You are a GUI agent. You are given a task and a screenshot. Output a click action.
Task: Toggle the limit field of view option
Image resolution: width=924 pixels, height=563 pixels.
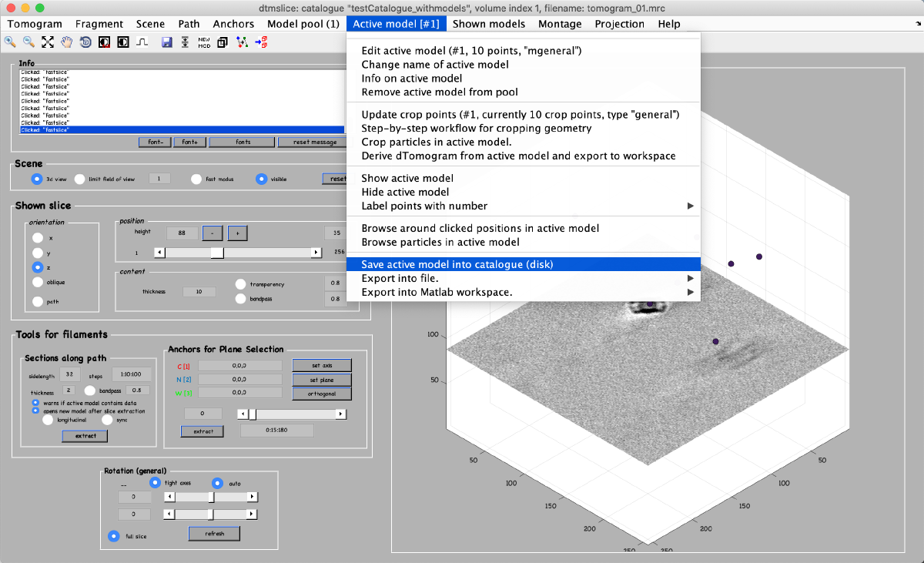[80, 179]
